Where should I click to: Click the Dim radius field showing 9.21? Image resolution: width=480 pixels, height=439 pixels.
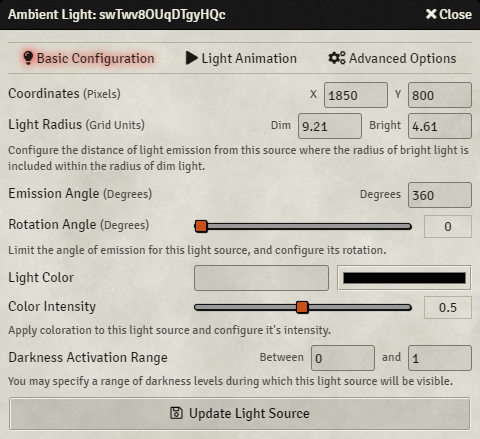click(x=330, y=126)
